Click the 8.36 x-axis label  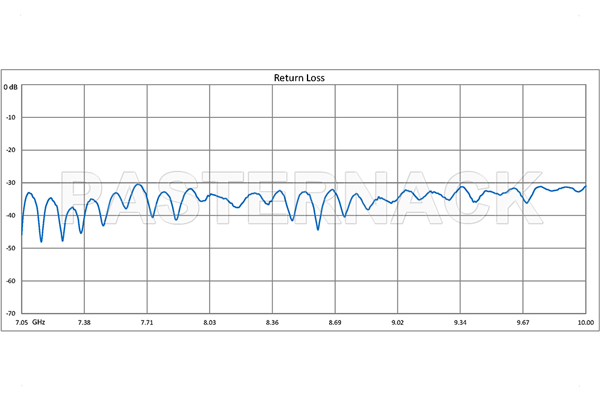272,323
